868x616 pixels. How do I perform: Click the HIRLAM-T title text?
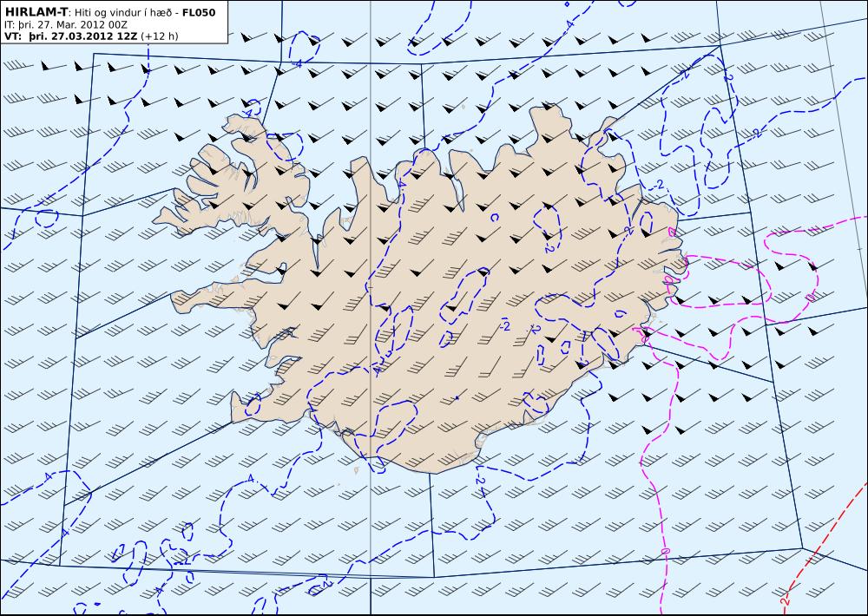[36, 11]
